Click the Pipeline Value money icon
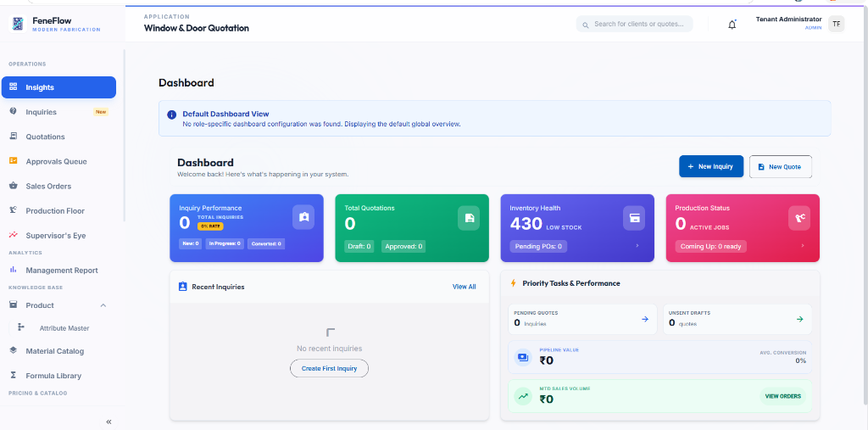Image resolution: width=868 pixels, height=430 pixels. (x=523, y=357)
